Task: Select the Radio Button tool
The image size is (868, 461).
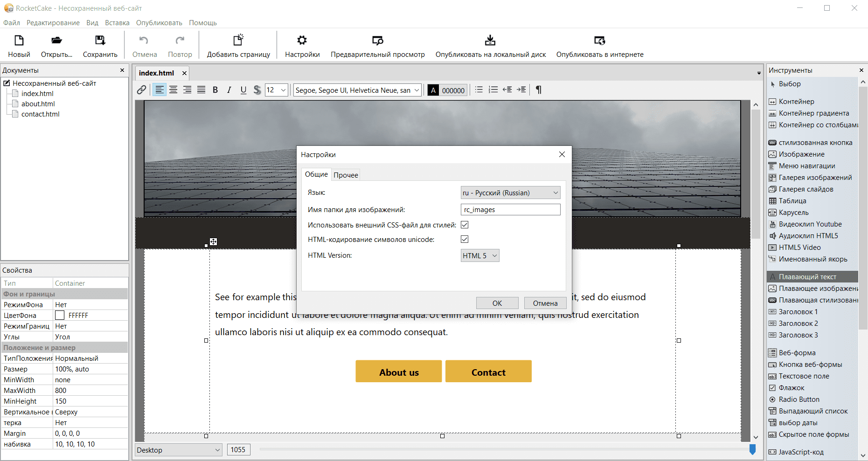Action: tap(799, 399)
